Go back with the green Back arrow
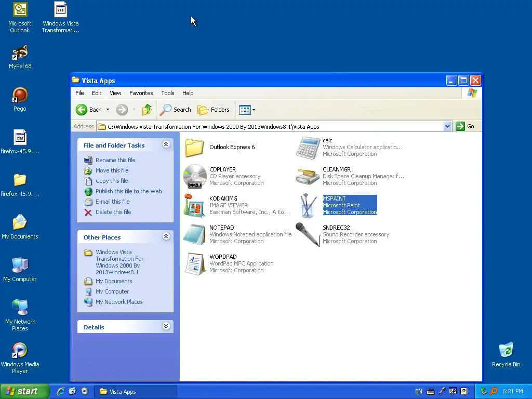Screen dimensions: 532x399 [x=88, y=110]
